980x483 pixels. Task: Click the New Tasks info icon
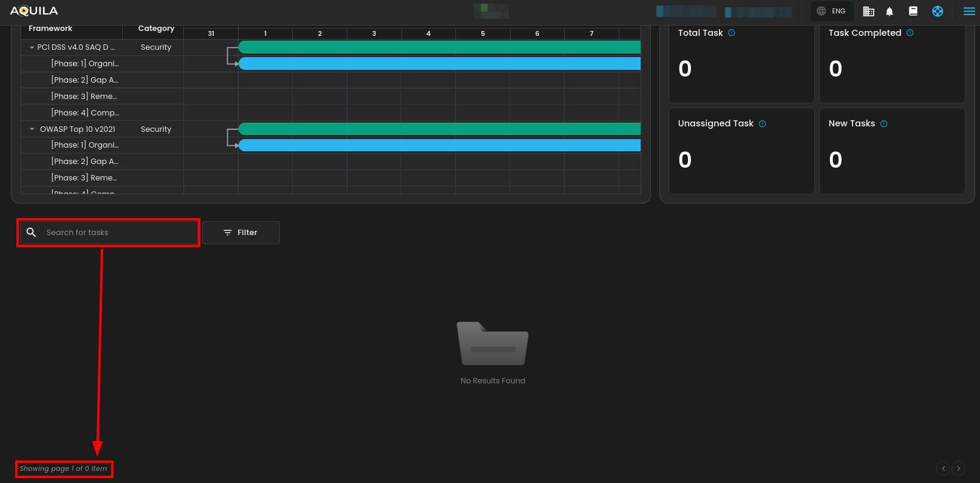pyautogui.click(x=884, y=124)
